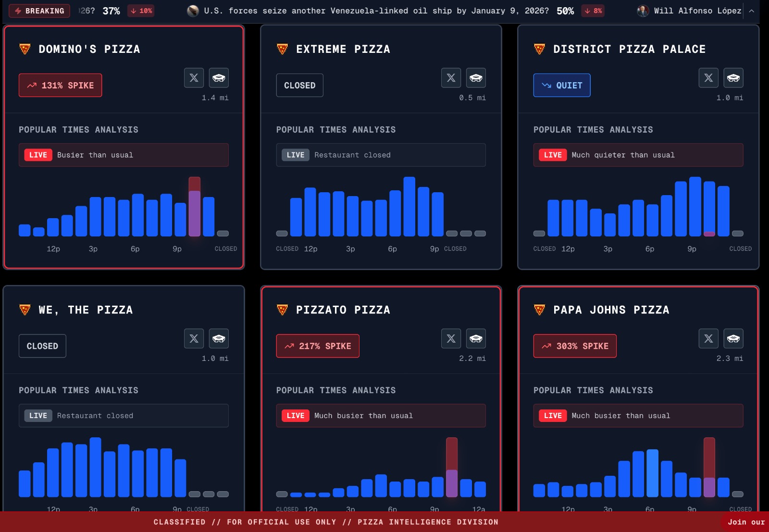Click the 8% down change badge in the ticker
Image resolution: width=769 pixels, height=532 pixels.
point(593,11)
